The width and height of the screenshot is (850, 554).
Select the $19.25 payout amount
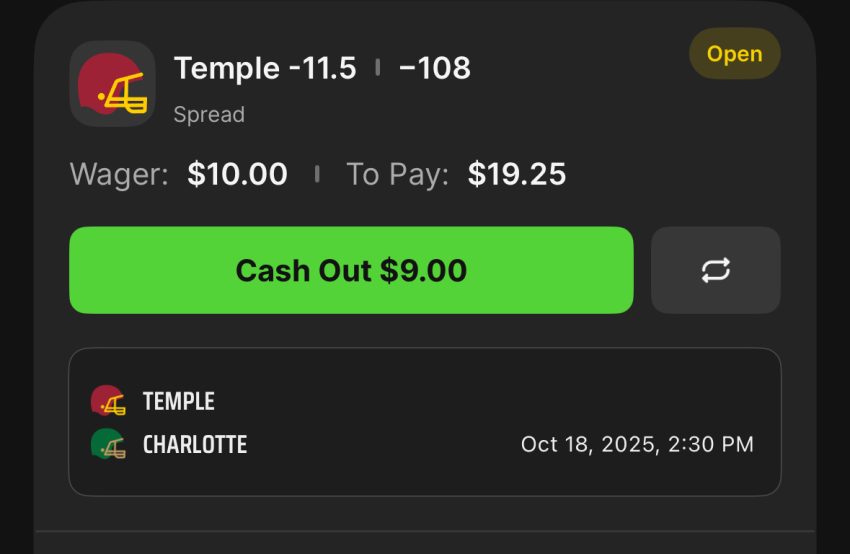coord(516,175)
